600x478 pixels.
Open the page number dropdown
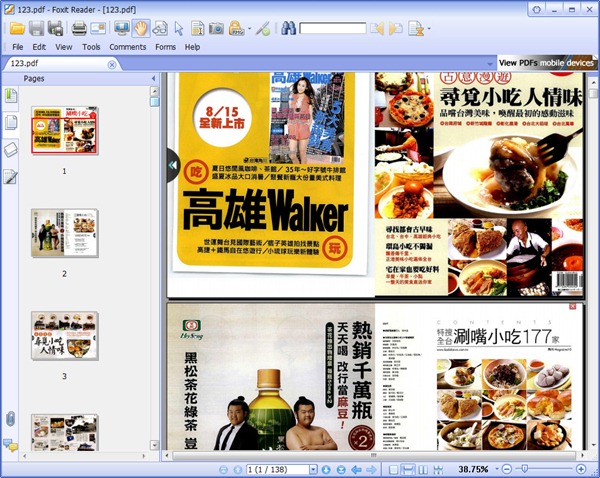click(x=313, y=469)
